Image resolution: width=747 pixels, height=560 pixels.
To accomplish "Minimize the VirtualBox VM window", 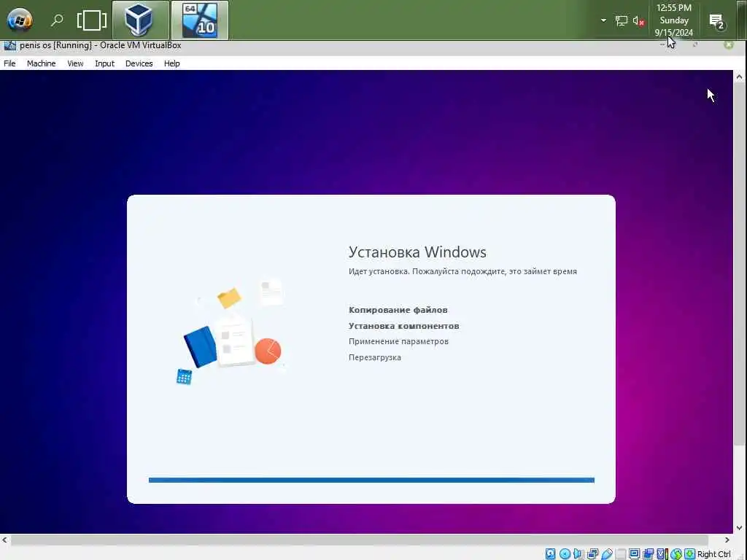I will coord(662,44).
